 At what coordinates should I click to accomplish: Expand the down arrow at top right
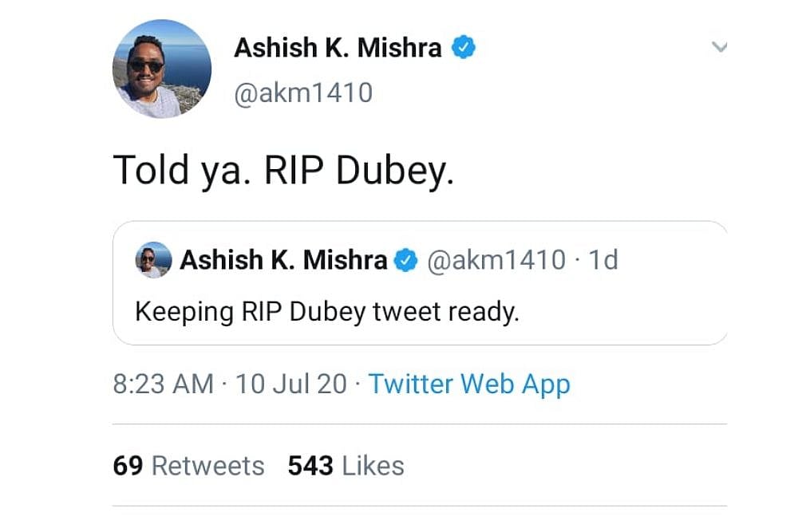tap(721, 47)
